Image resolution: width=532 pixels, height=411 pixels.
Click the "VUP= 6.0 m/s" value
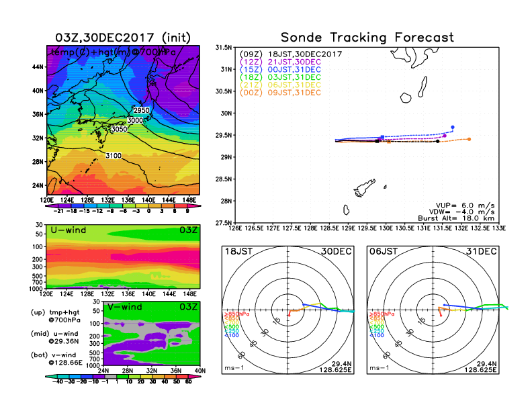(x=465, y=206)
